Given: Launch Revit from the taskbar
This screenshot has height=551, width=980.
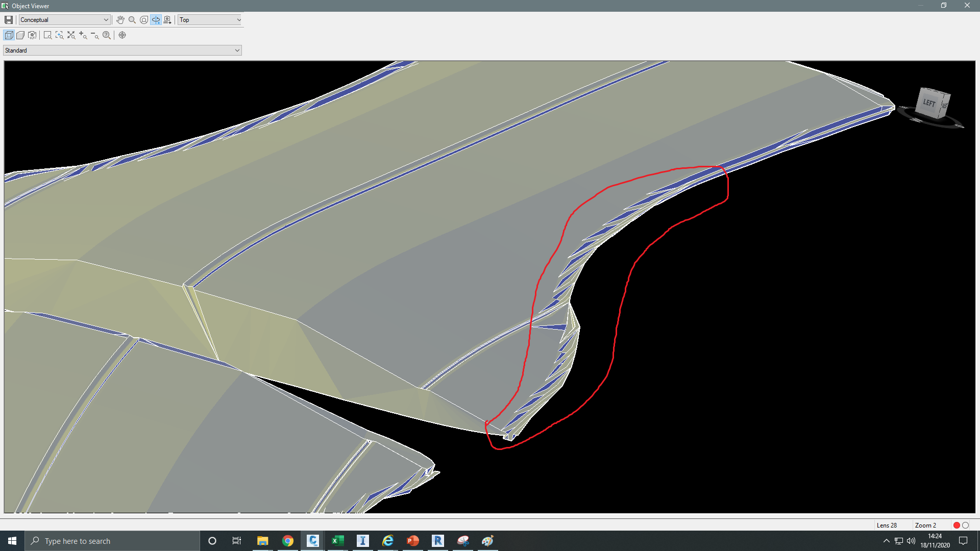Looking at the screenshot, I should (437, 541).
